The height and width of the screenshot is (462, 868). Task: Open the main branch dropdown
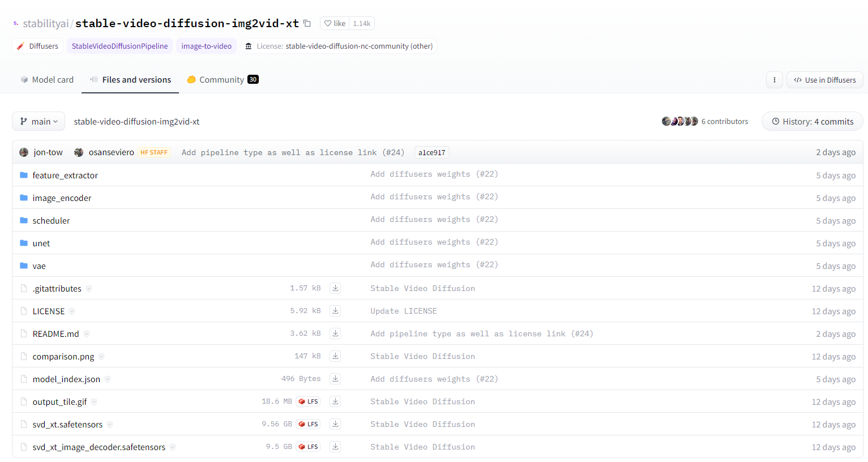39,121
